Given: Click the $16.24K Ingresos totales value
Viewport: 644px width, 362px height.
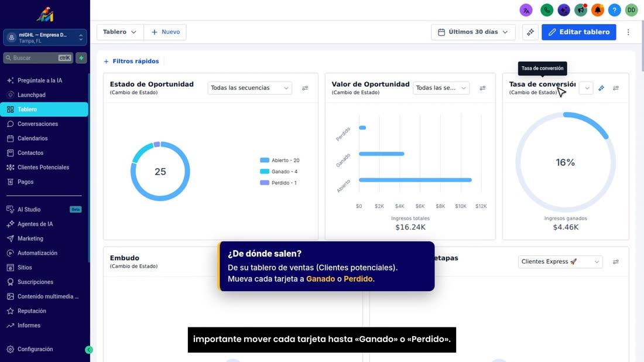Looking at the screenshot, I should 410,227.
